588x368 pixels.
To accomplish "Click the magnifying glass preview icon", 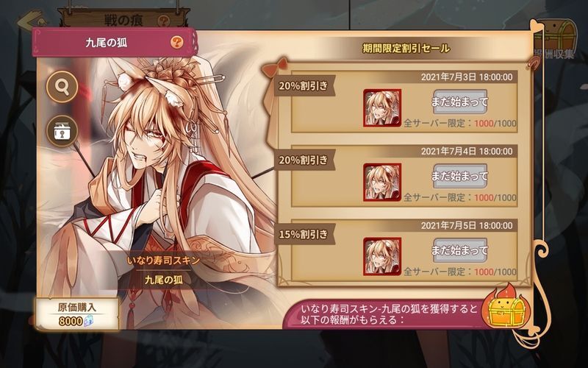I will pyautogui.click(x=62, y=87).
